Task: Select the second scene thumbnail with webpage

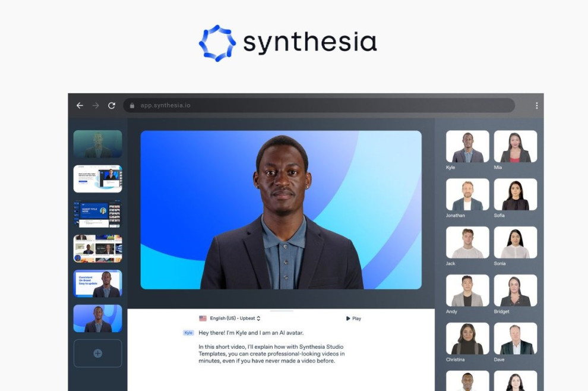Action: (98, 179)
